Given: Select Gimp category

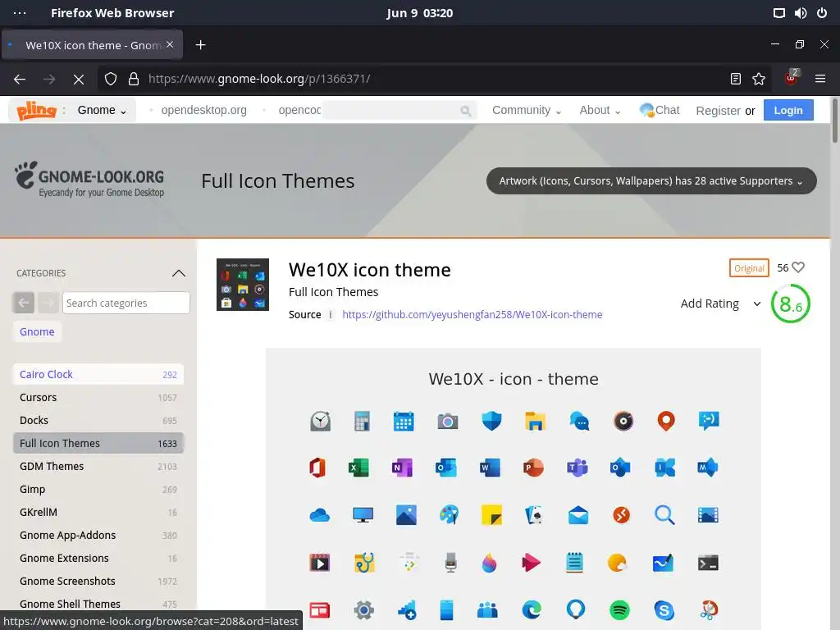Looking at the screenshot, I should click(x=98, y=490).
